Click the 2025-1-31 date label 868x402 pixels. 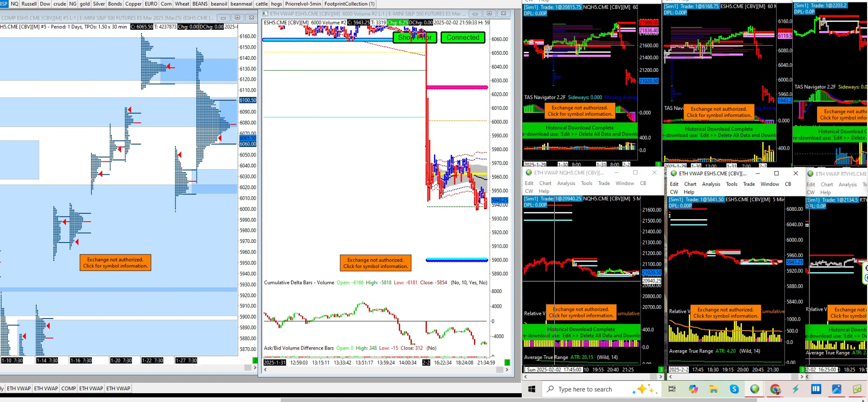[275, 363]
